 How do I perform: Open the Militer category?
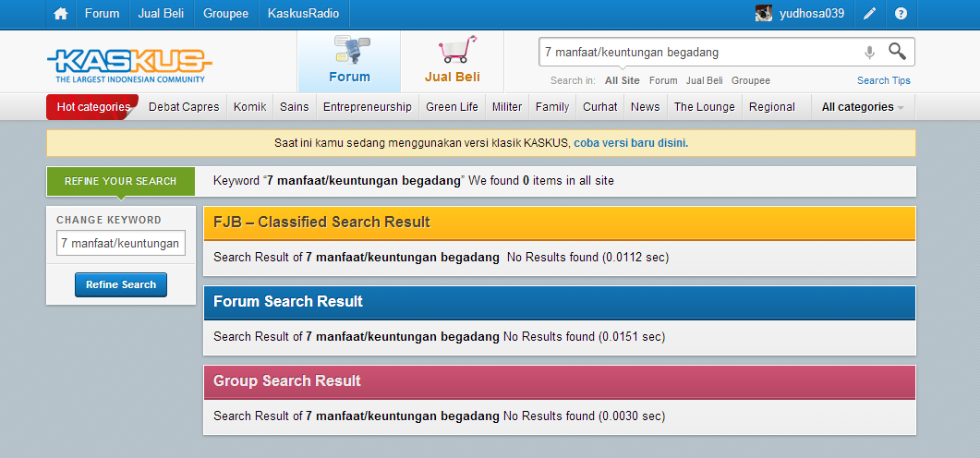click(507, 107)
